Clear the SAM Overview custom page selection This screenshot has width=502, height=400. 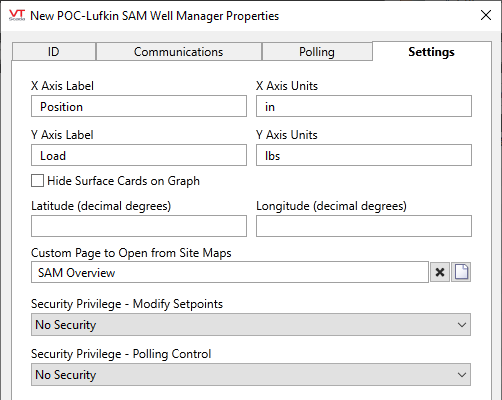pos(440,272)
